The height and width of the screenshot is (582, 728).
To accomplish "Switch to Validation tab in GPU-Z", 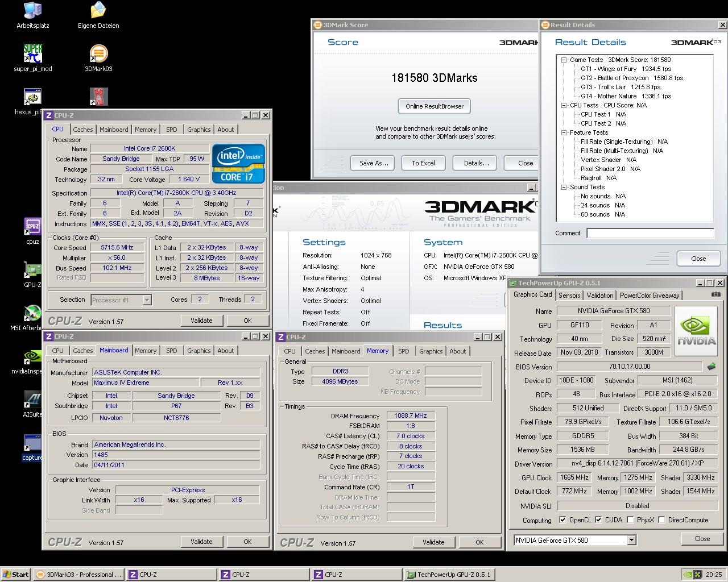I will click(x=600, y=295).
